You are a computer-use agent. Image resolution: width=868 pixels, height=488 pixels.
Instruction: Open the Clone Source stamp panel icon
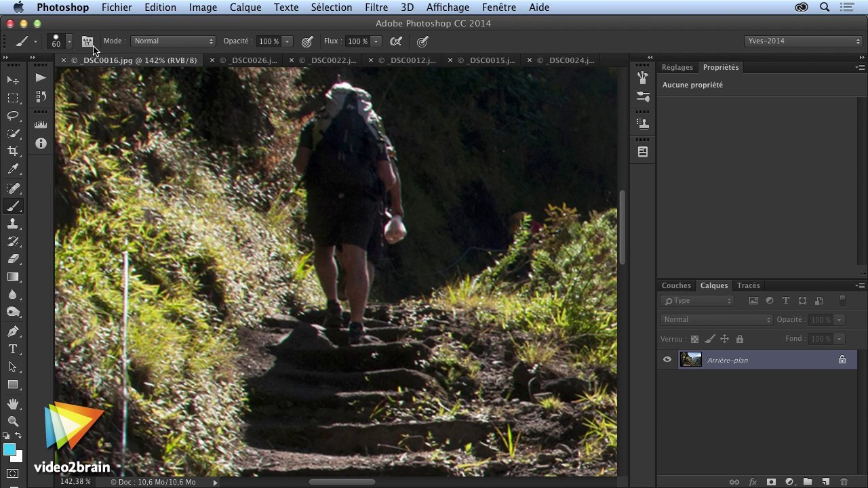click(643, 125)
